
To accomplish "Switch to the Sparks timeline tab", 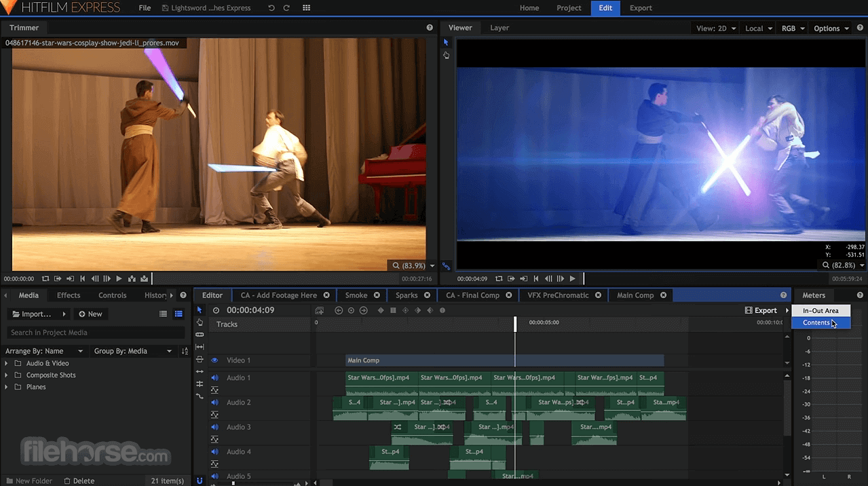I will [x=408, y=295].
